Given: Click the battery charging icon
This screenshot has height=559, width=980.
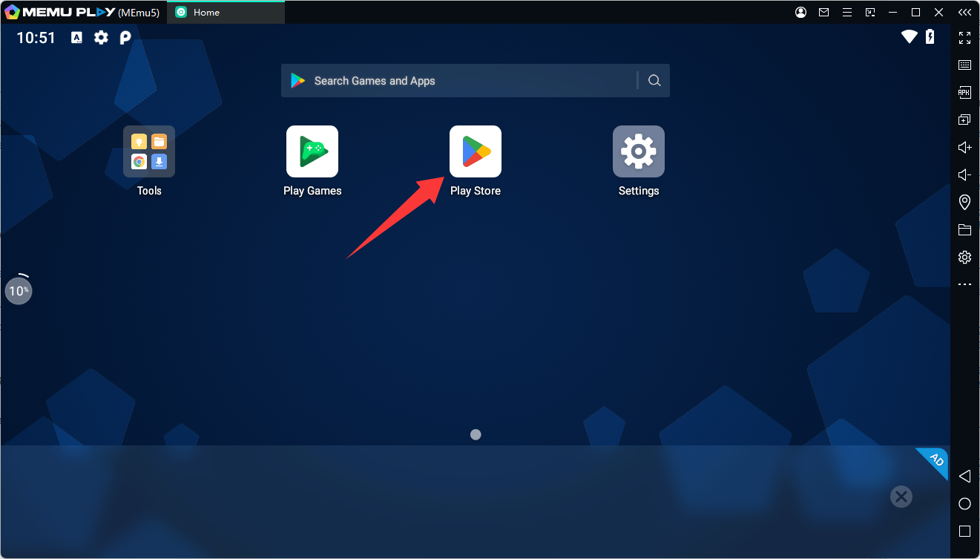Looking at the screenshot, I should pos(930,36).
